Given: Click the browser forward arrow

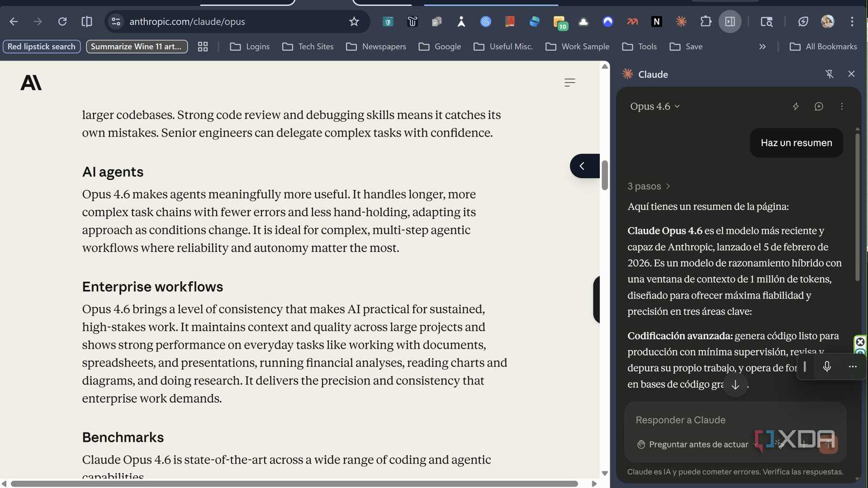Looking at the screenshot, I should click(38, 22).
